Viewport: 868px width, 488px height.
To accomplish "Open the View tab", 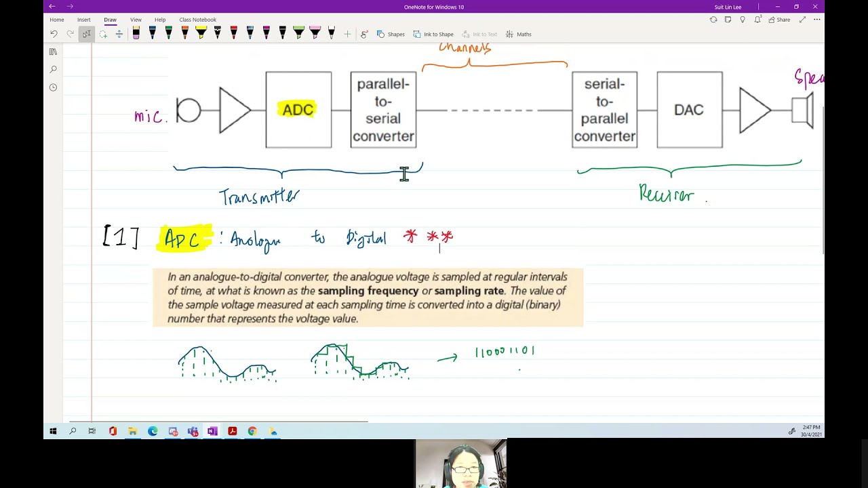I will (136, 20).
